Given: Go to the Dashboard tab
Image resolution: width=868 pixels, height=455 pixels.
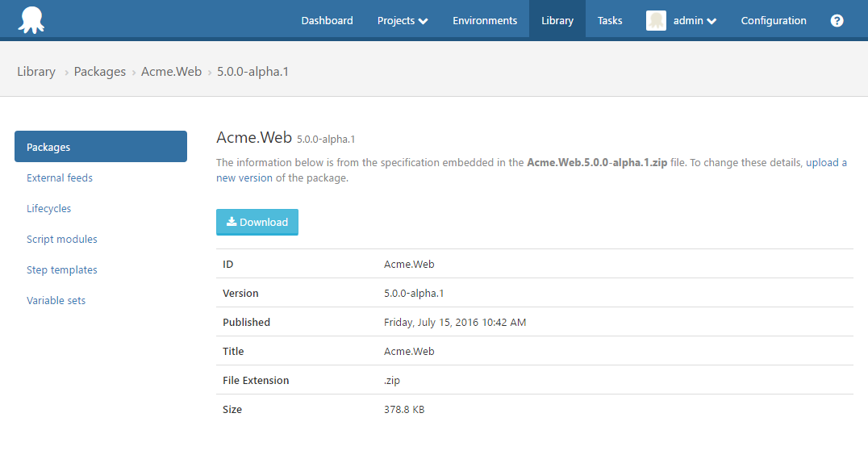Looking at the screenshot, I should point(327,20).
